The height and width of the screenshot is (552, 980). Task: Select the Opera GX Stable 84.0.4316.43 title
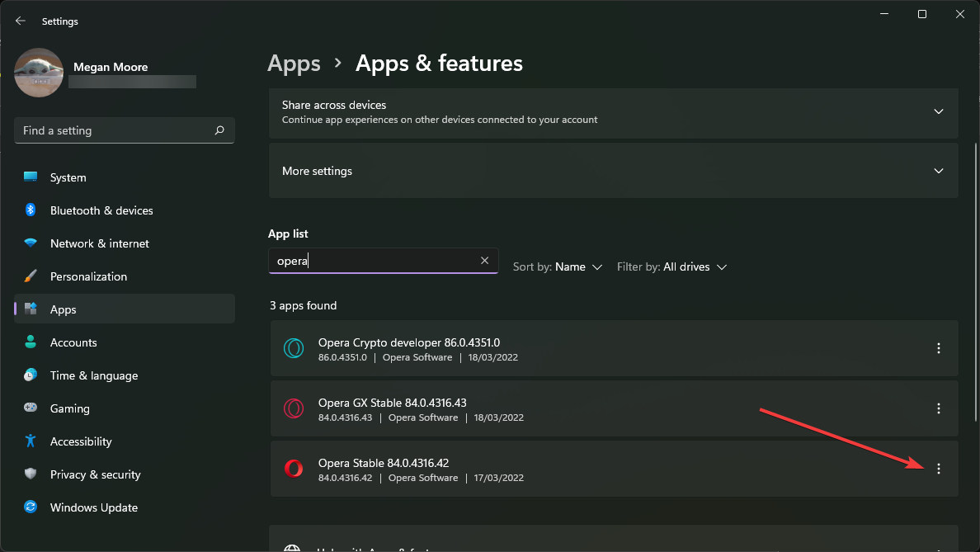coord(393,403)
